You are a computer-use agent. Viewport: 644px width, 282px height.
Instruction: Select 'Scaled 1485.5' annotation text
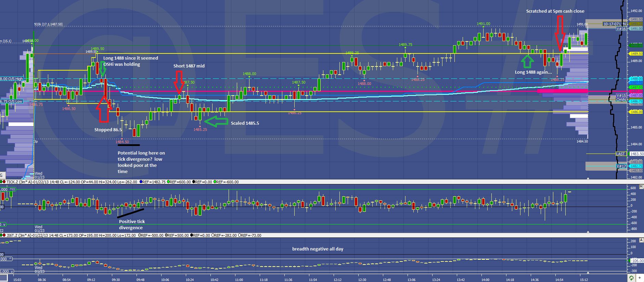(x=245, y=123)
